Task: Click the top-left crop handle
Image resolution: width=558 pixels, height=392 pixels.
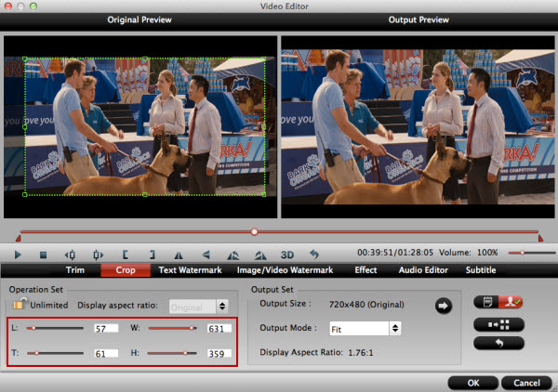Action: click(x=24, y=59)
